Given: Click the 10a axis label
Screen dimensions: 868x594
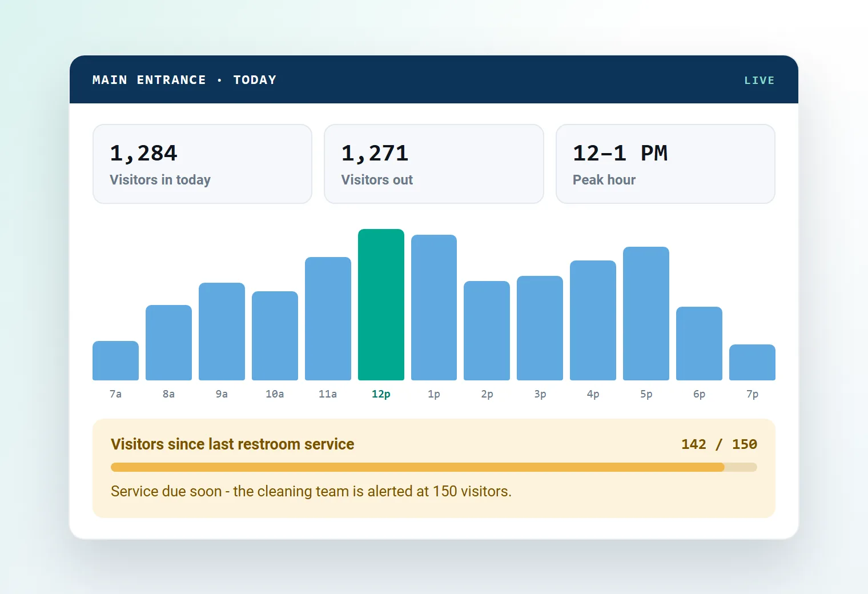Looking at the screenshot, I should tap(275, 394).
